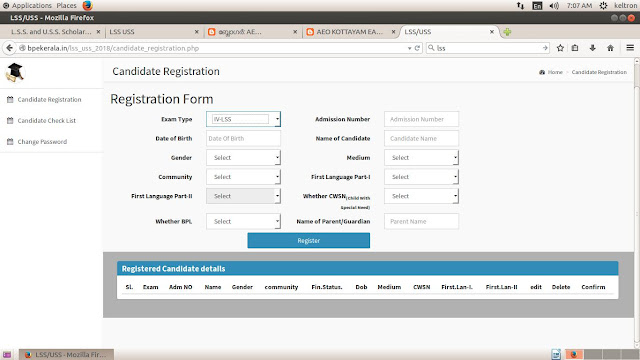Open a new tab with the plus icon
The image size is (640, 360).
[507, 32]
